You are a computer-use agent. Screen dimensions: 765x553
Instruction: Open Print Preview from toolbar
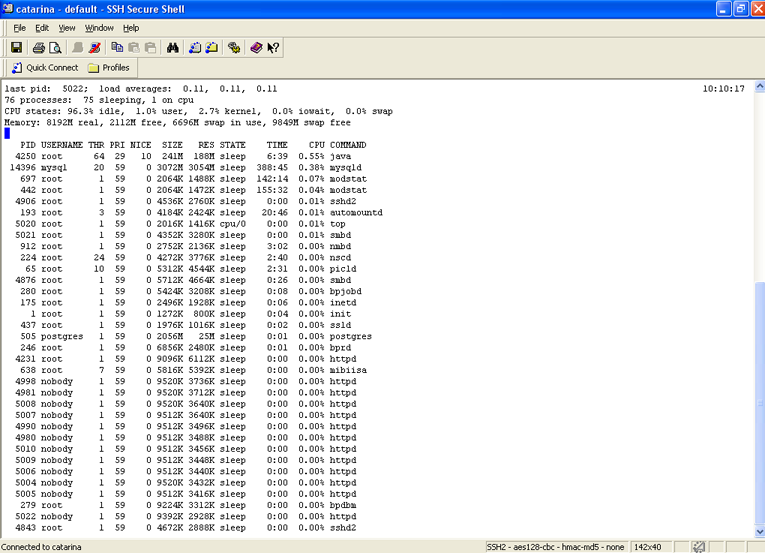point(54,47)
